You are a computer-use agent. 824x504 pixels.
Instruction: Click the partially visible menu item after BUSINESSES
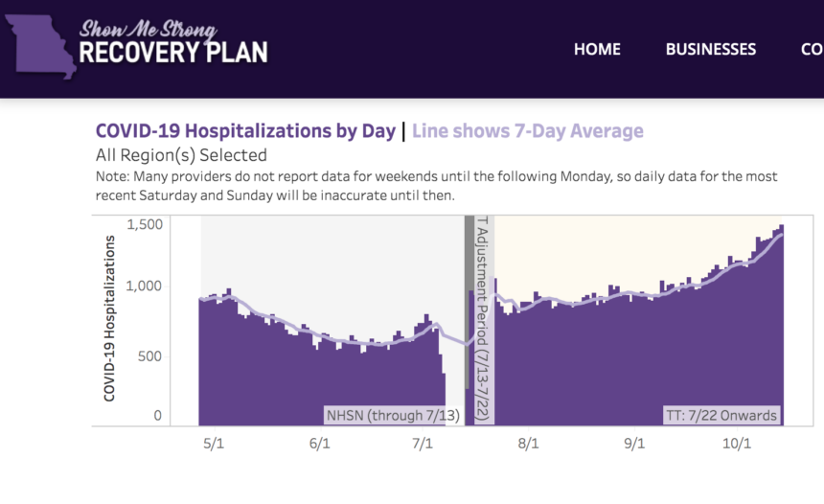pyautogui.click(x=811, y=49)
